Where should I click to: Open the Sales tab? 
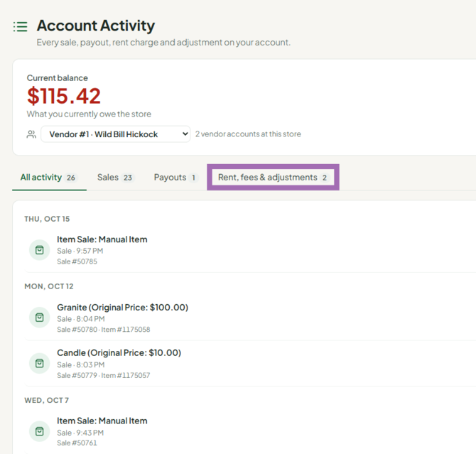click(115, 178)
